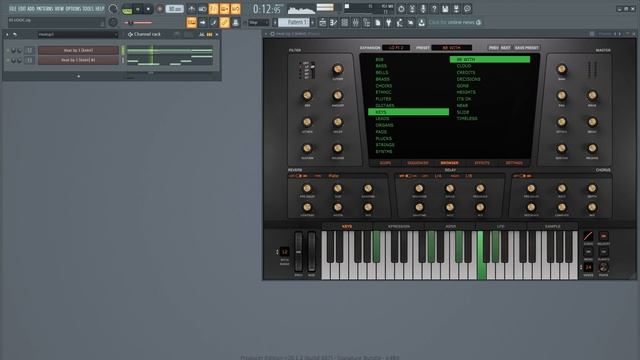This screenshot has height=360, width=640.
Task: Mute the first channel rack channel
Action: point(8,50)
